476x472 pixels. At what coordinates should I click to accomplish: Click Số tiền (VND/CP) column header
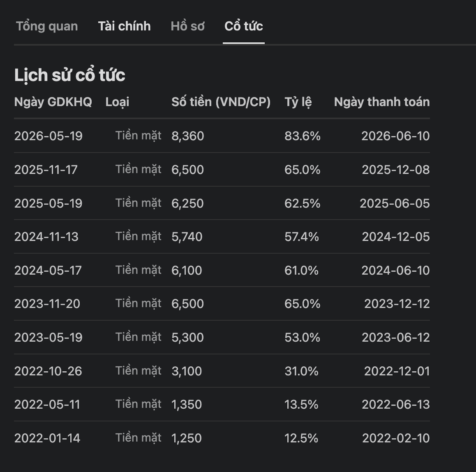[x=221, y=102]
